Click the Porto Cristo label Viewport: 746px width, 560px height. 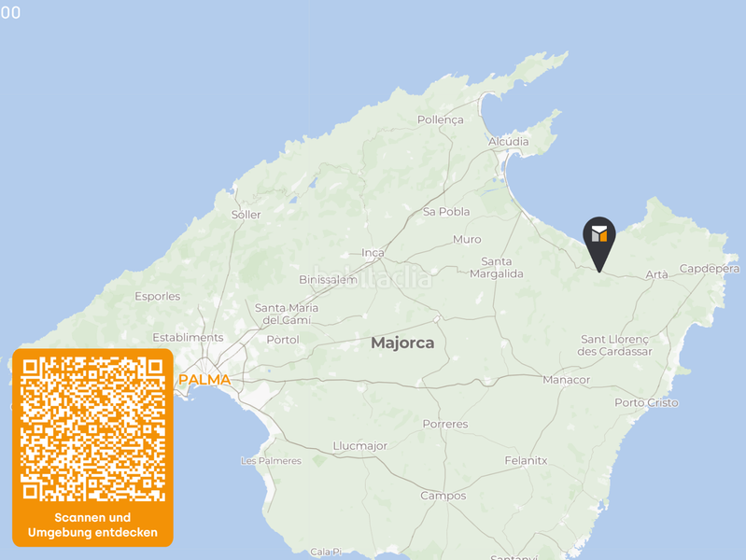647,402
